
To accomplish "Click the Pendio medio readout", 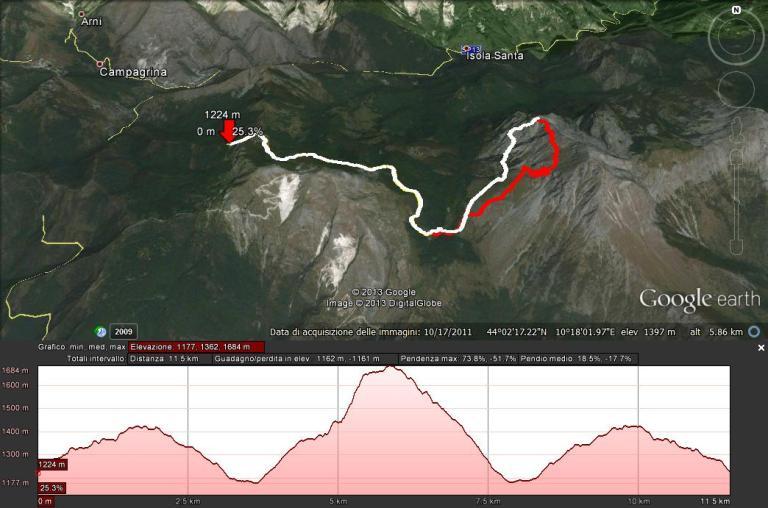I will coord(577,359).
